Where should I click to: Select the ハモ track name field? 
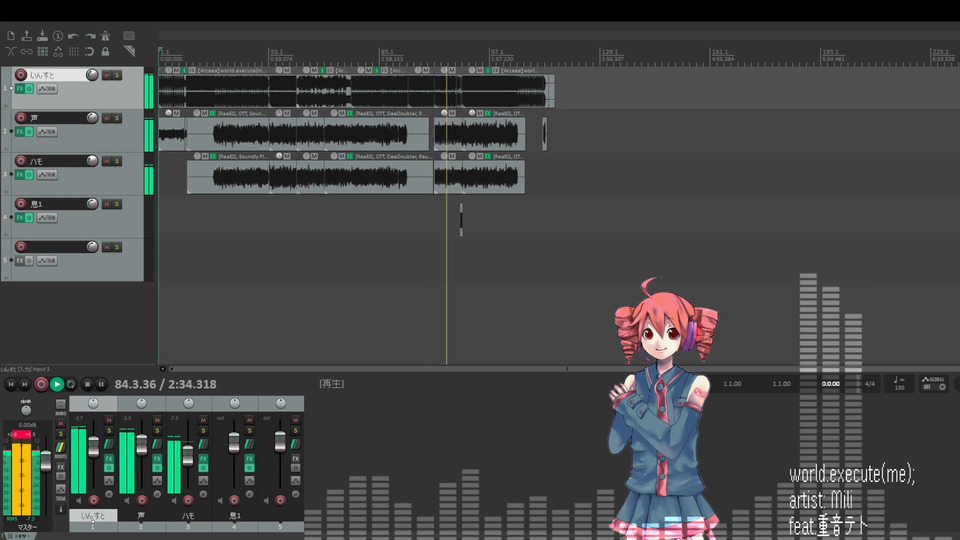pos(56,161)
